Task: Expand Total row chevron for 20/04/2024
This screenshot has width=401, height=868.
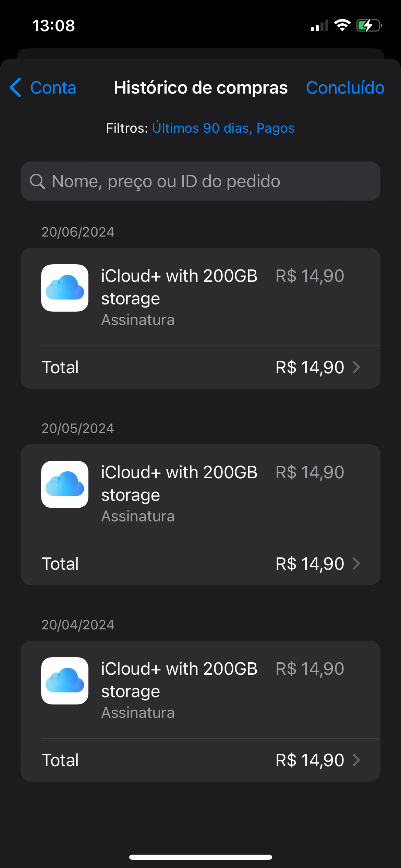Action: pyautogui.click(x=356, y=760)
